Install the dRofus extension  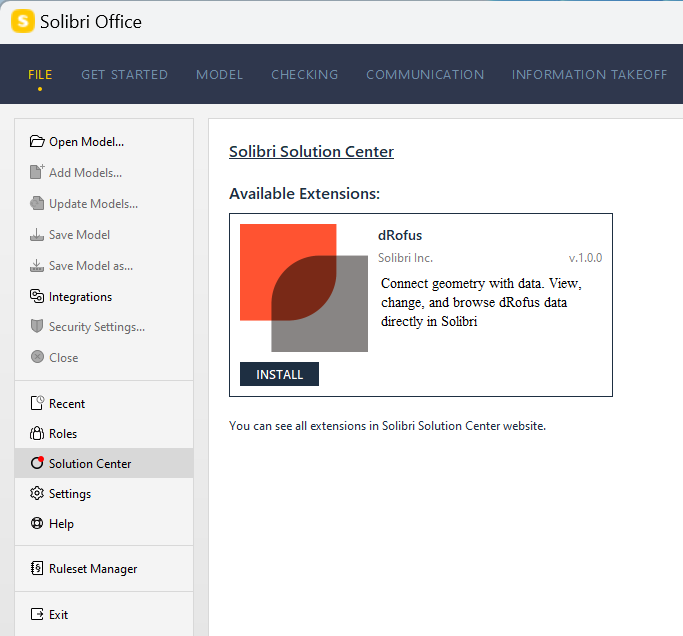tap(279, 374)
